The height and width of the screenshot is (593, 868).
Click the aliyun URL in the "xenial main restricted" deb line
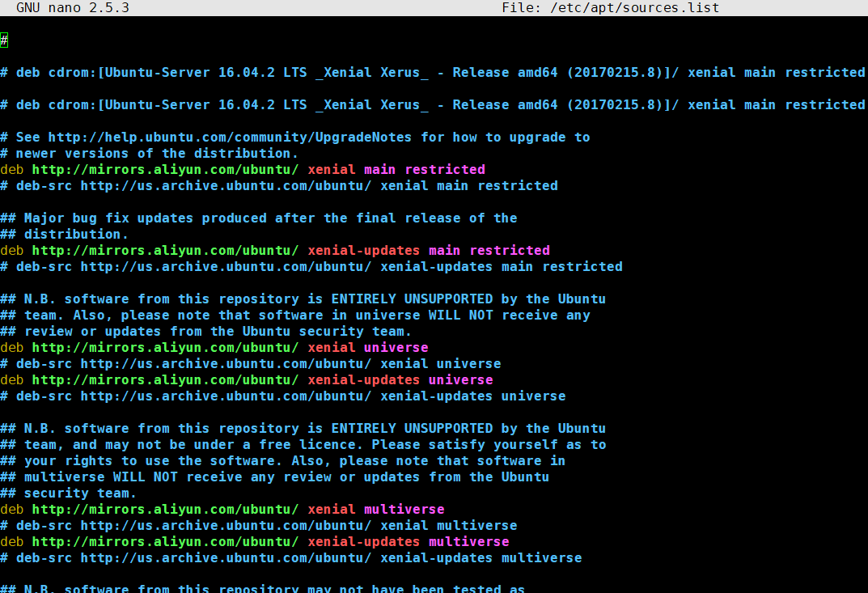tap(165, 169)
